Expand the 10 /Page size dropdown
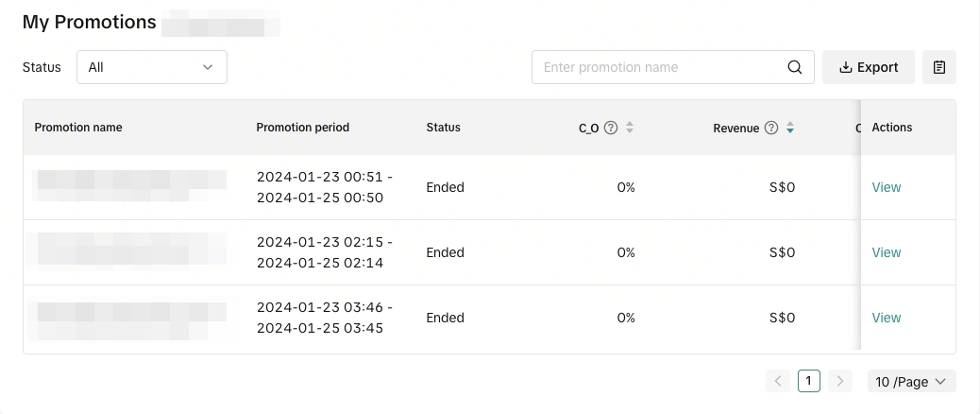Screen dimensions: 980x414 pyautogui.click(x=911, y=381)
